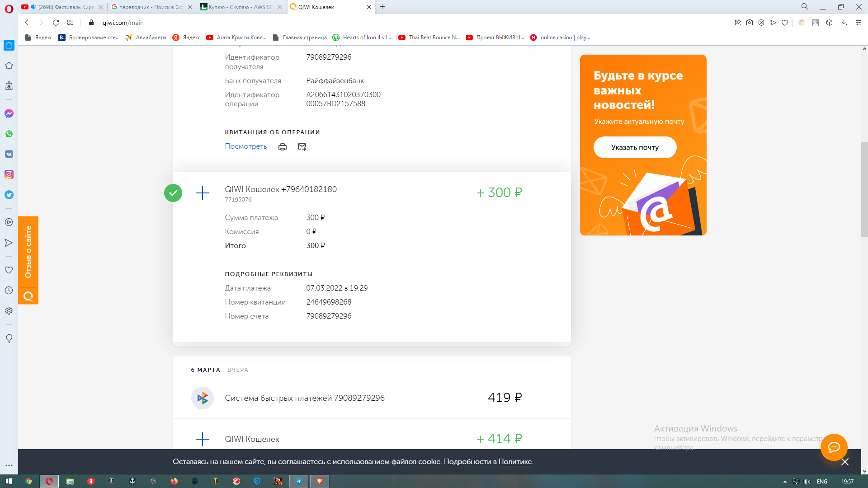Open the Авиабилеты bookmark
This screenshot has height=488, width=868.
146,38
